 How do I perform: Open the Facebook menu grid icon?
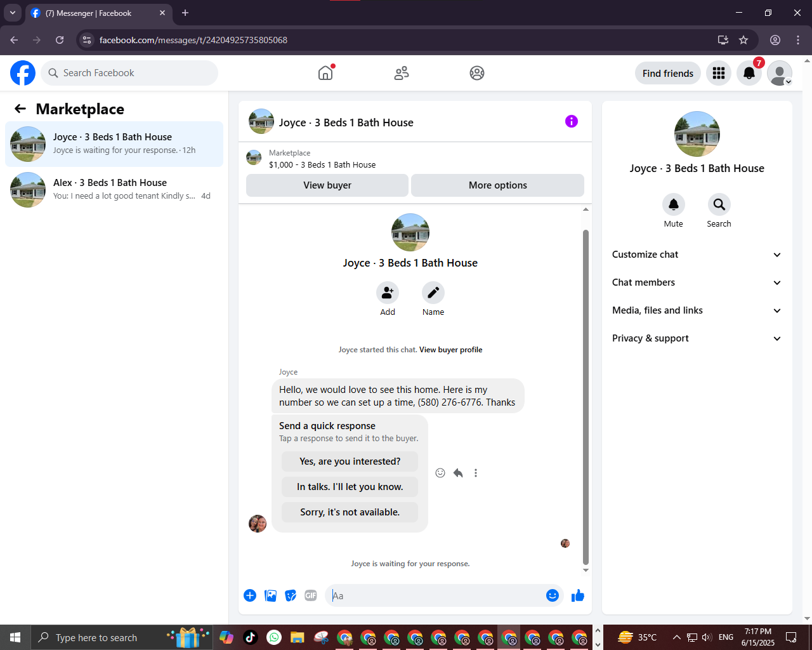click(719, 73)
